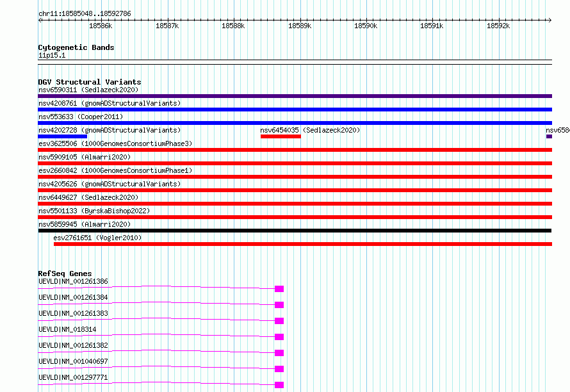The image size is (570, 392).
Task: Click the small purple variant bar at far right
Action: coord(550,136)
